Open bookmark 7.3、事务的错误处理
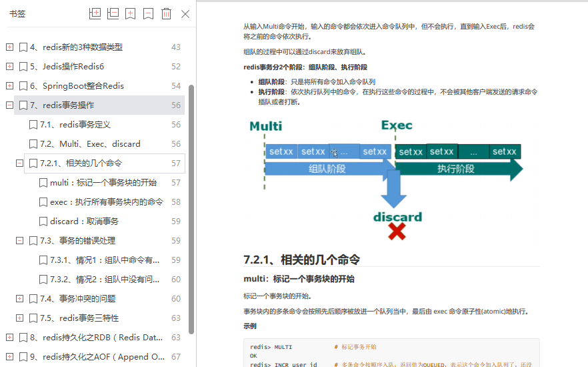The height and width of the screenshot is (367, 588). click(77, 240)
